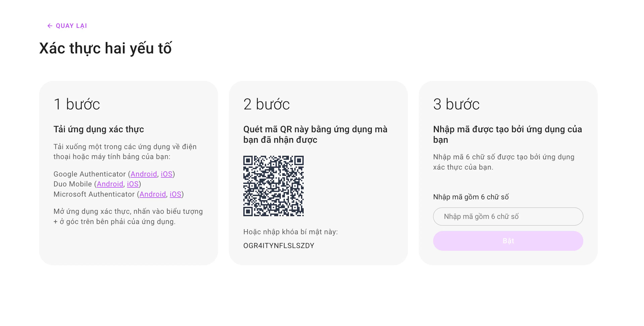The width and height of the screenshot is (644, 326).
Task: Open Google Authenticator iOS link
Action: tap(167, 174)
